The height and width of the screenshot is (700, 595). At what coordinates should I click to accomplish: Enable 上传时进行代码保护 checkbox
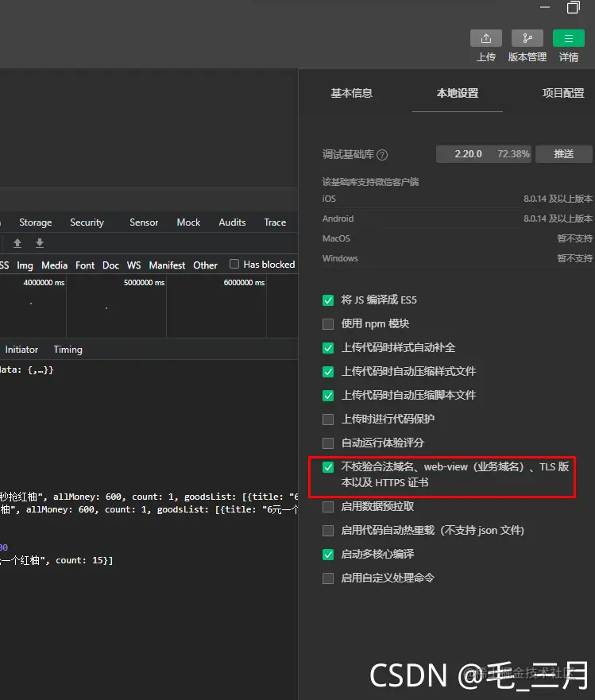pyautogui.click(x=328, y=420)
